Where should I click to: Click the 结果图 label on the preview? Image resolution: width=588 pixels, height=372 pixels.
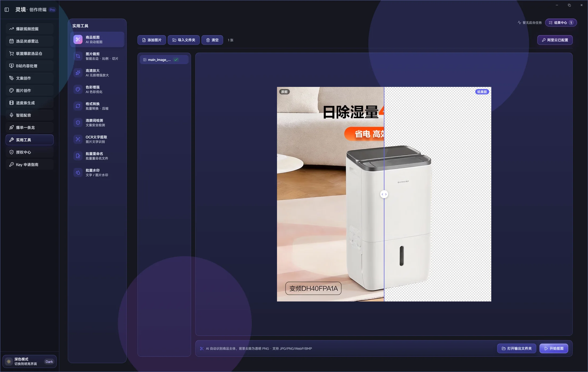point(482,92)
